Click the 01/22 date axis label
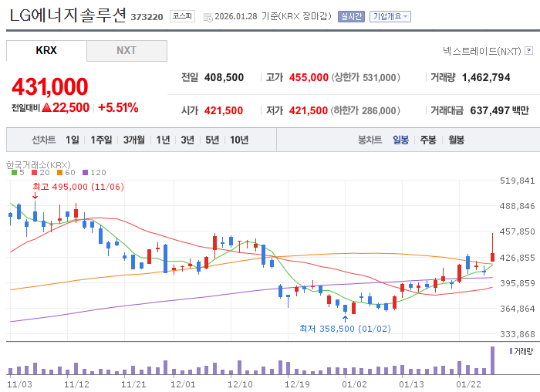 468,384
